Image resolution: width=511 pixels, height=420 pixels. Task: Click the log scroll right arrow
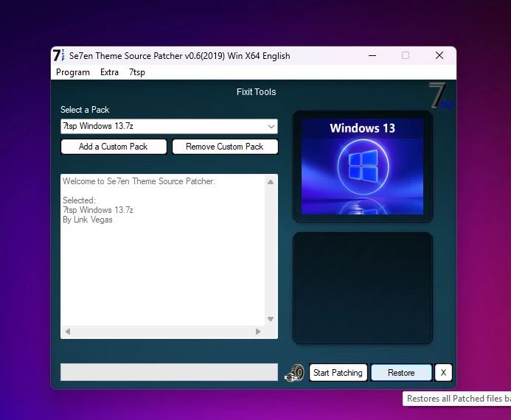tap(258, 332)
